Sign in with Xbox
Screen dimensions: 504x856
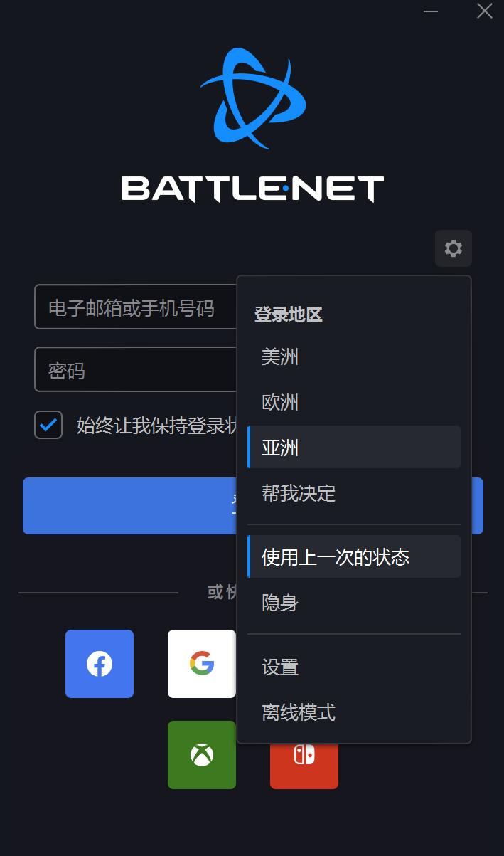click(x=201, y=755)
